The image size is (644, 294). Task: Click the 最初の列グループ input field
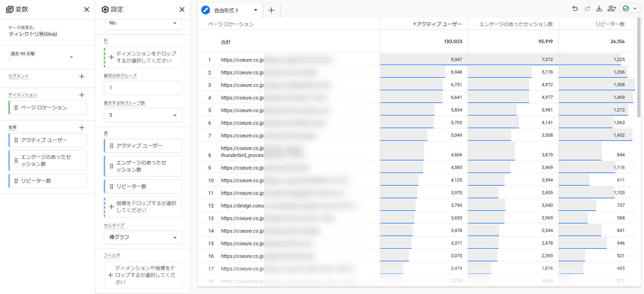[x=143, y=88]
